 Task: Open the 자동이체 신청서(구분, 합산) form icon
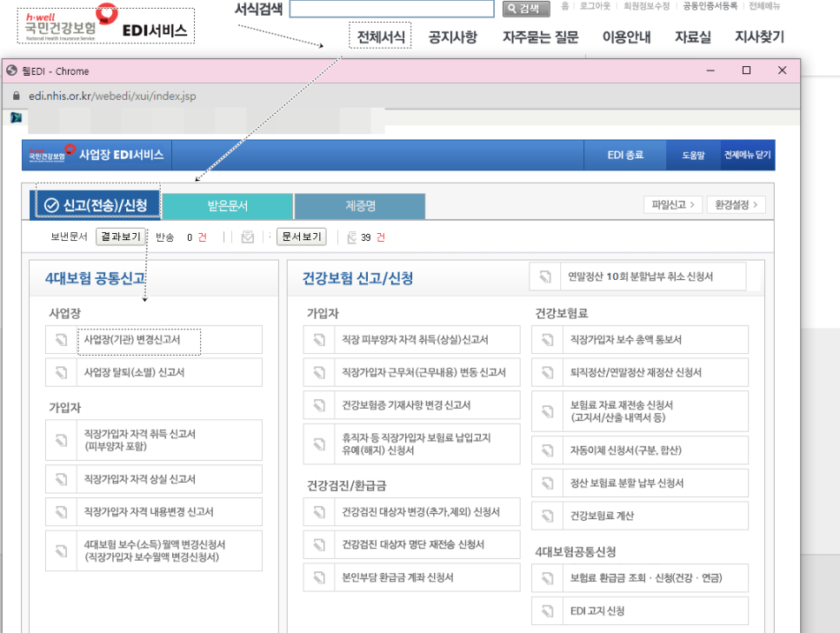(546, 450)
